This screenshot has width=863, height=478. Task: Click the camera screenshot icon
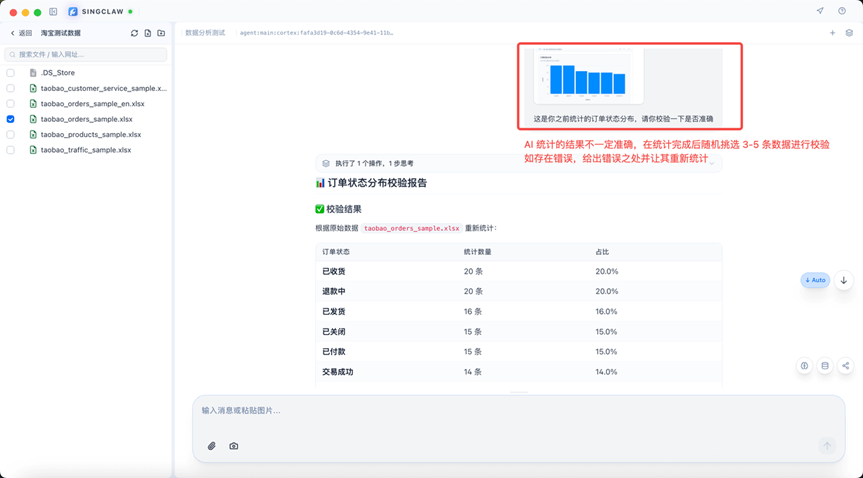(x=234, y=446)
